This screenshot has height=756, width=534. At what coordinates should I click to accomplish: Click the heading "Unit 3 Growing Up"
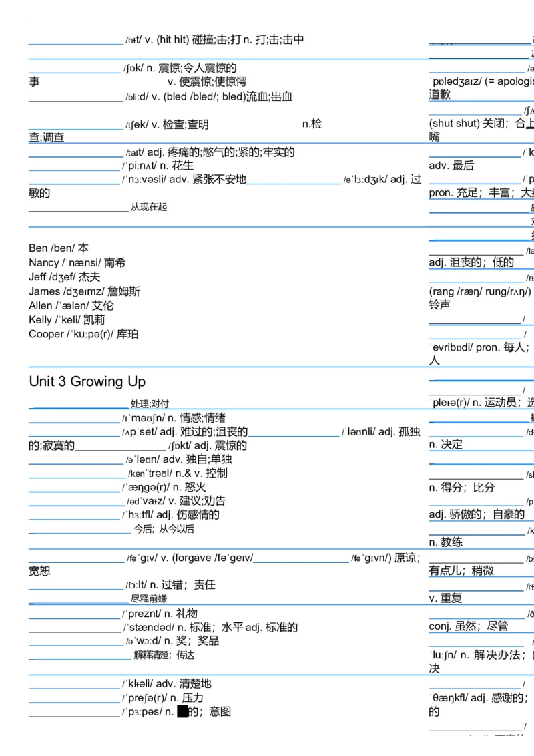(x=85, y=381)
